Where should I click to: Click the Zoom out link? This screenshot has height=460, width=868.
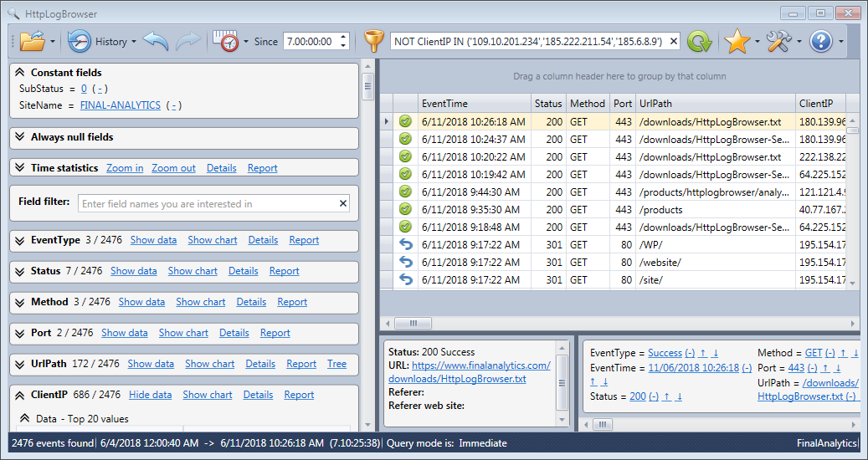coord(173,168)
